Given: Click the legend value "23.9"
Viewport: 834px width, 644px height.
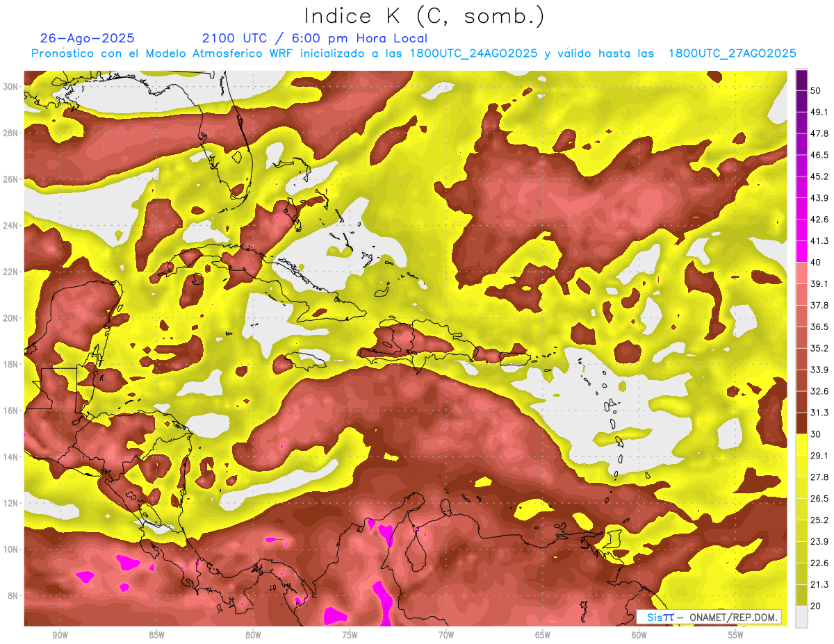Looking at the screenshot, I should [819, 542].
